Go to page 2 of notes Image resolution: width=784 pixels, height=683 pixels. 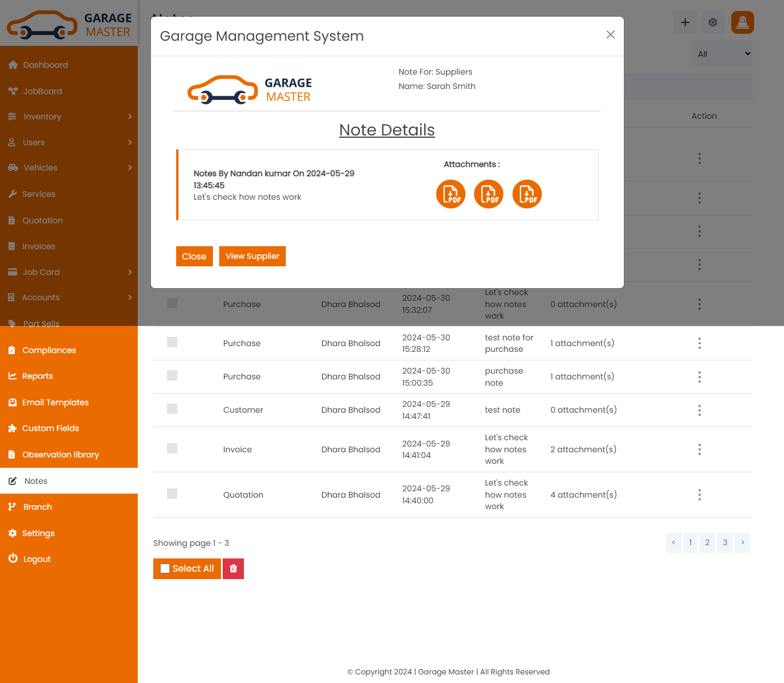click(707, 542)
